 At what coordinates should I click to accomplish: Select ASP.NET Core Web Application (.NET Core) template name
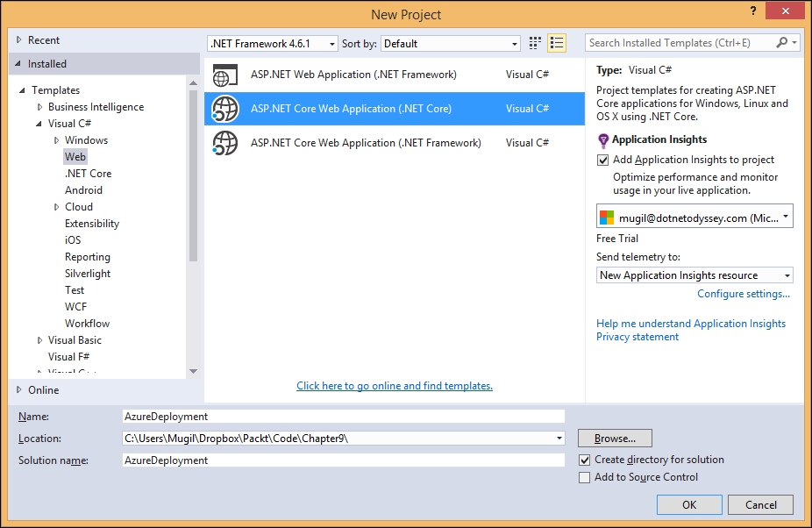351,108
